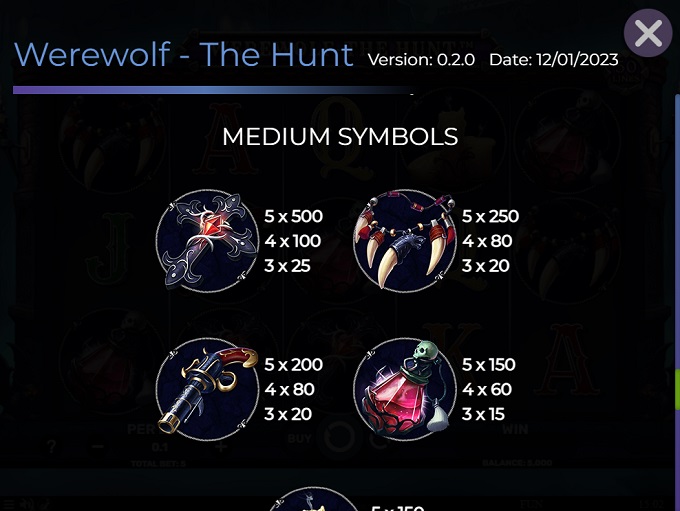Close the paytable with the X button

click(x=648, y=33)
